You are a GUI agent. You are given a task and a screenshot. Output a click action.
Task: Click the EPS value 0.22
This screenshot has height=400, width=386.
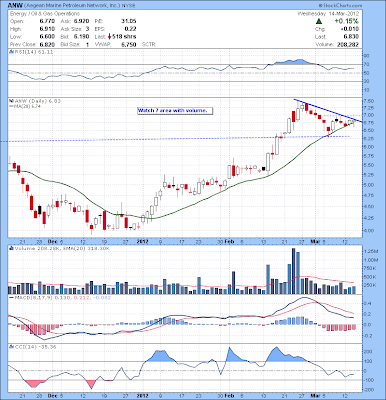click(x=131, y=29)
